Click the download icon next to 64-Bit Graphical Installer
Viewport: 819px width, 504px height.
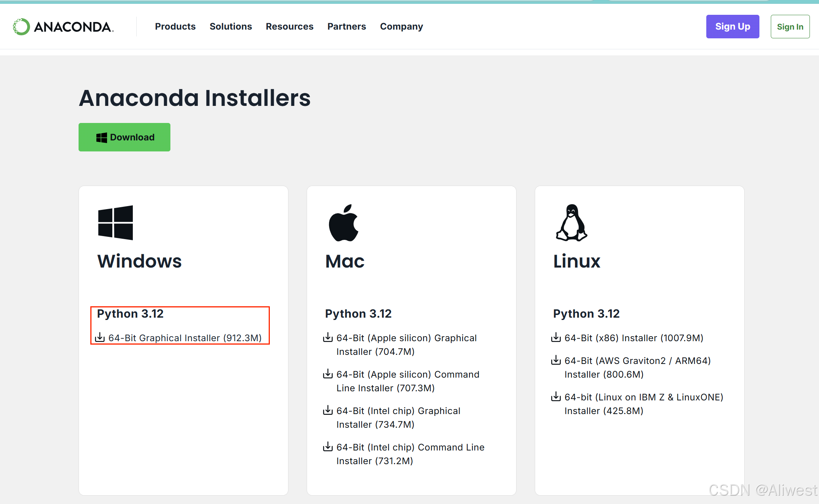[100, 337]
